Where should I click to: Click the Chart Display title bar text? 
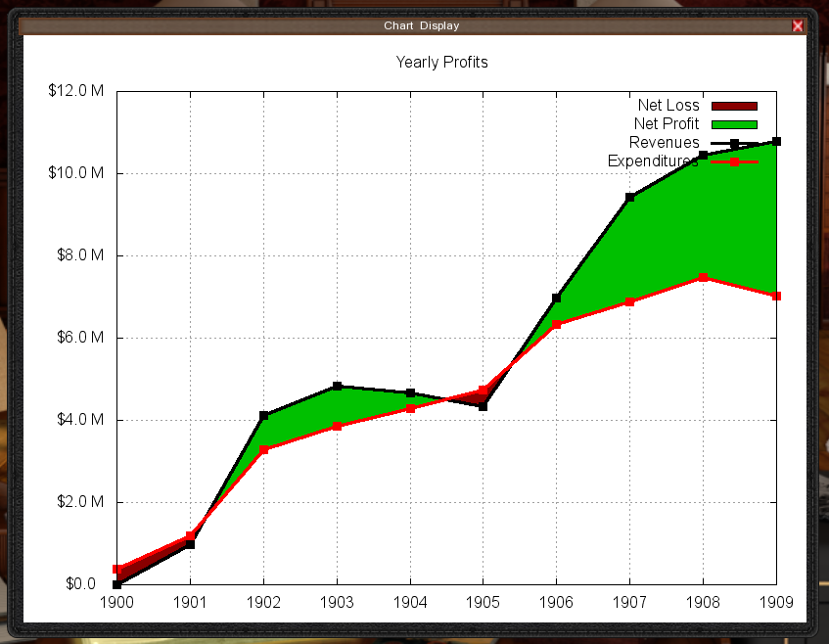pyautogui.click(x=421, y=26)
